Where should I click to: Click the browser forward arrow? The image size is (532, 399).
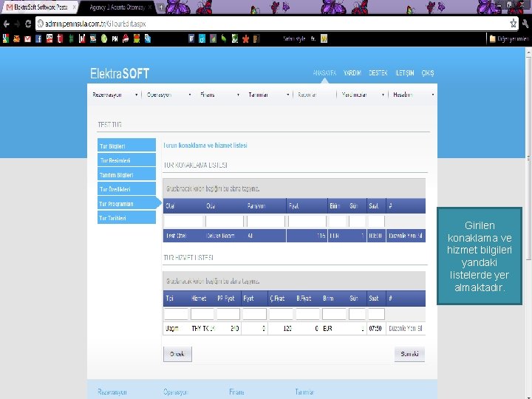(17, 24)
